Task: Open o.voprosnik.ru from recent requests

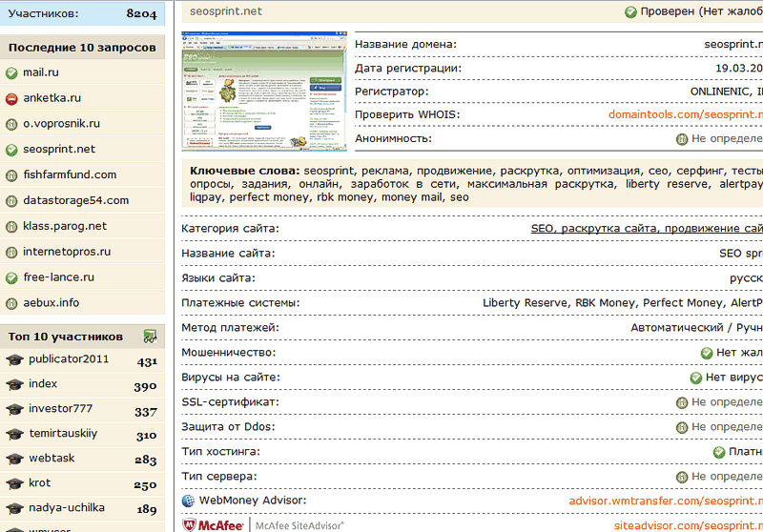Action: [x=61, y=124]
